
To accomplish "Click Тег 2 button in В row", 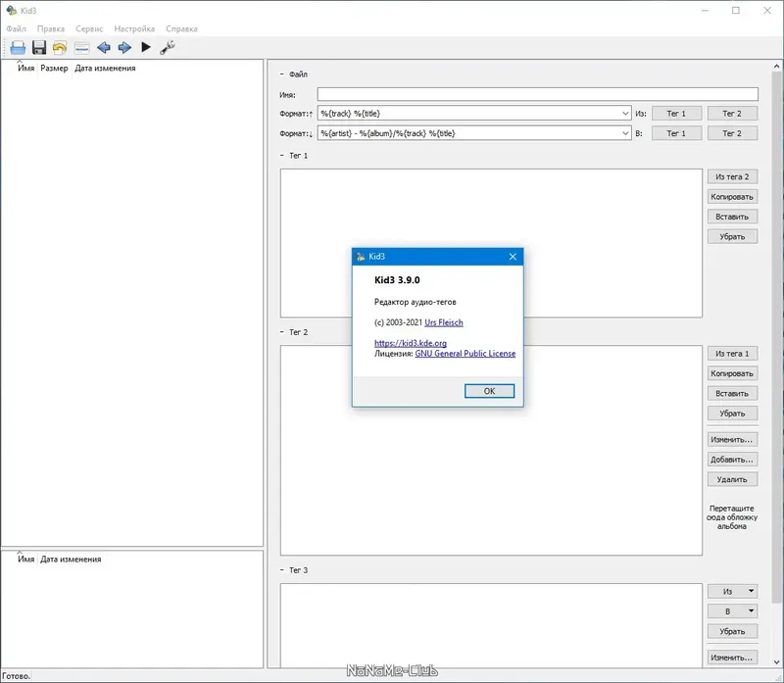I will [732, 133].
